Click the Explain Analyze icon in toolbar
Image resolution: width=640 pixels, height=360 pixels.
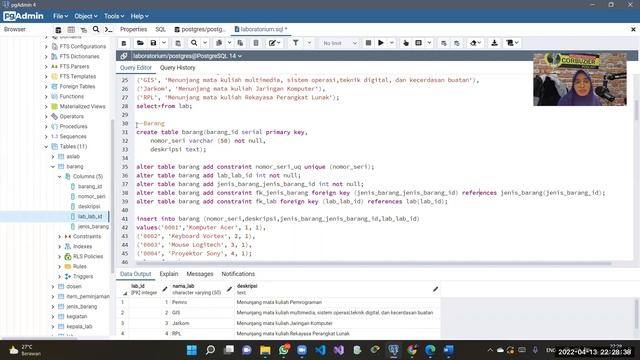coord(418,43)
